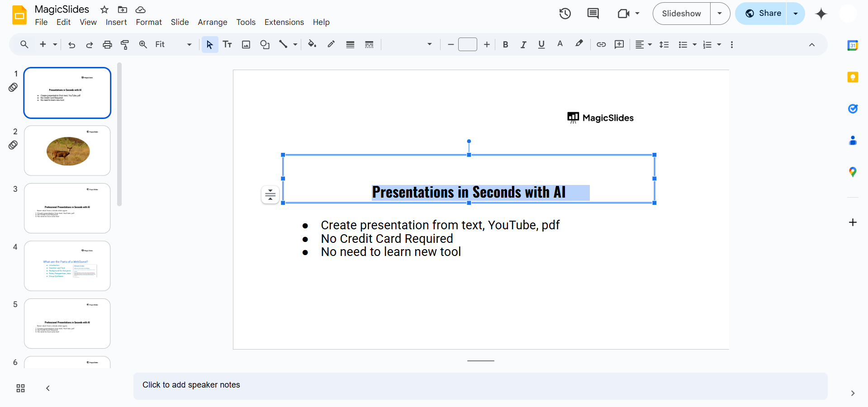The image size is (868, 407).
Task: Insert a link
Action: tap(601, 44)
